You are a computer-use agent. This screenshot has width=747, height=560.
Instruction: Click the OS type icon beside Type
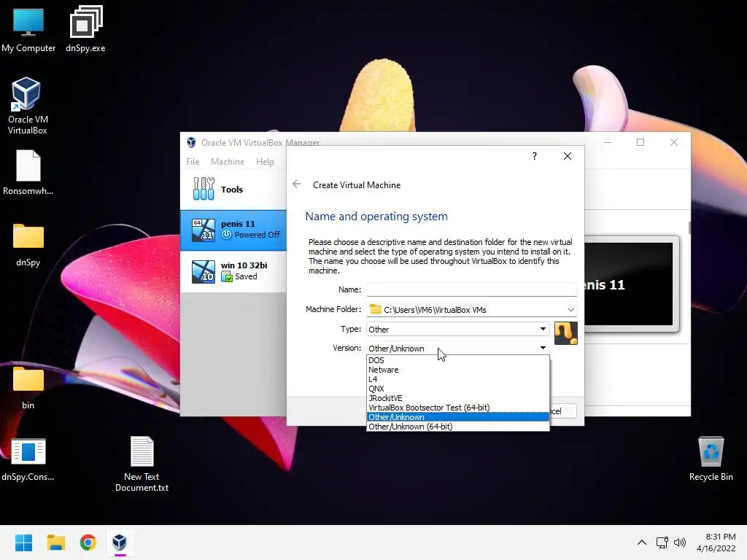click(x=566, y=332)
